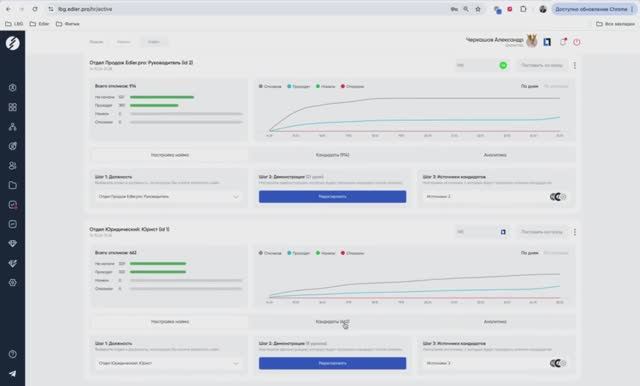Viewport: 640px width, 386px height.
Task: Open the org-structure hierarchy icon in sidebar
Action: click(x=13, y=126)
